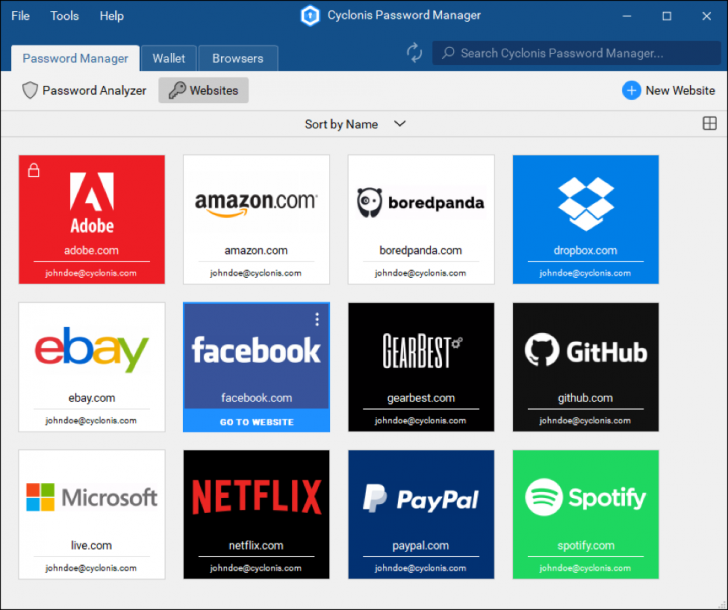
Task: Switch to the Password Manager tab
Action: point(75,58)
